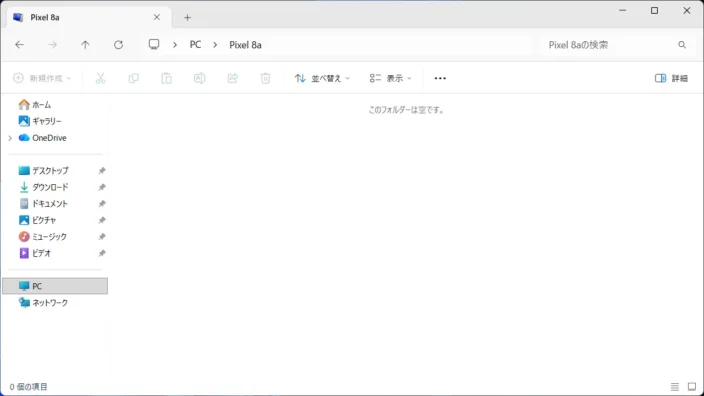
Task: Click the pin icon beside ドキュメント
Action: [102, 204]
